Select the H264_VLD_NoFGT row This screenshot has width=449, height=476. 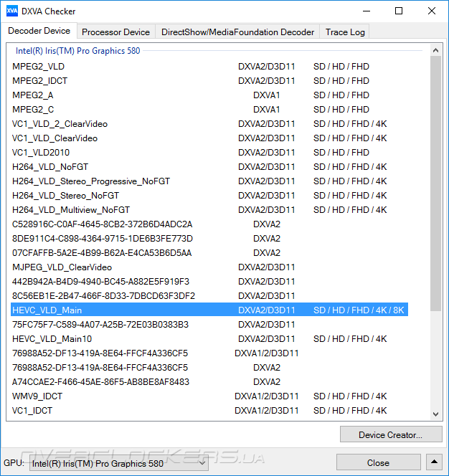pyautogui.click(x=209, y=166)
